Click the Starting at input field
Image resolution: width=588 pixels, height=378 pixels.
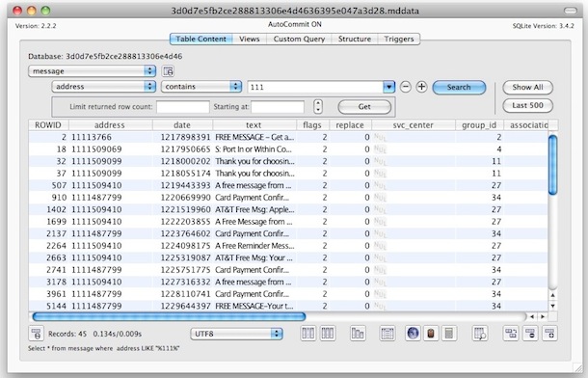[278, 106]
